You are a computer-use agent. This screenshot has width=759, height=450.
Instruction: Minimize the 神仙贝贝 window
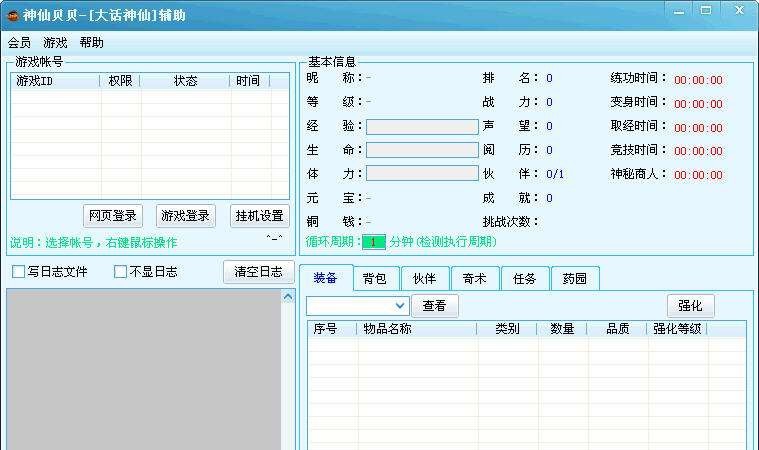tap(679, 11)
